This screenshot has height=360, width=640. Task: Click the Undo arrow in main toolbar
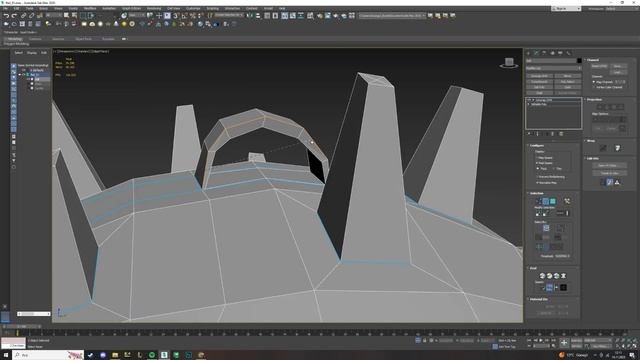click(6, 16)
